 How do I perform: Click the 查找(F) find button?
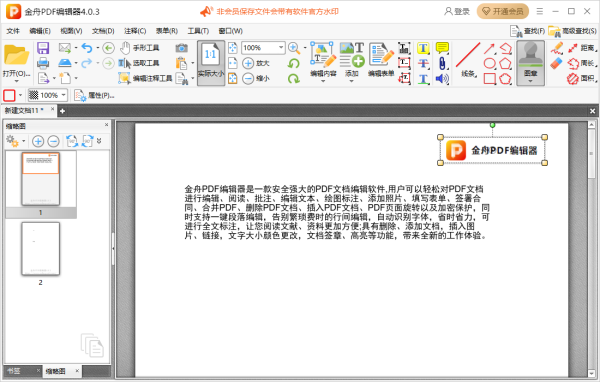528,31
